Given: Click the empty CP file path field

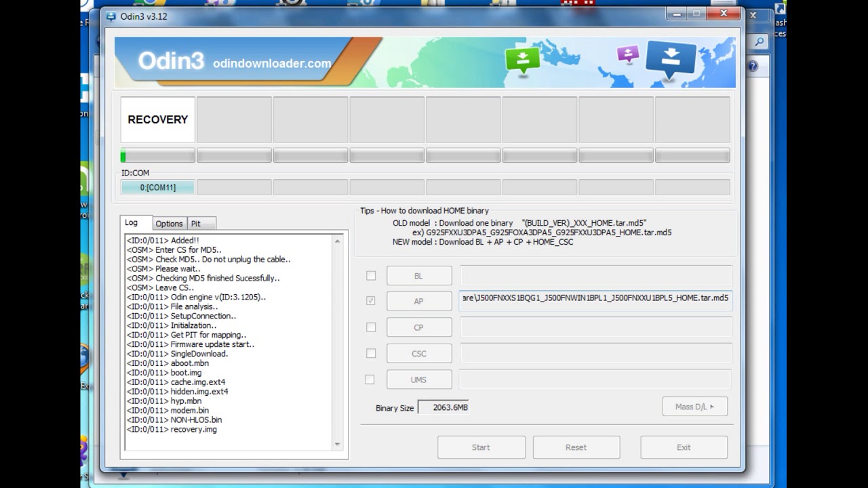Looking at the screenshot, I should [x=597, y=327].
